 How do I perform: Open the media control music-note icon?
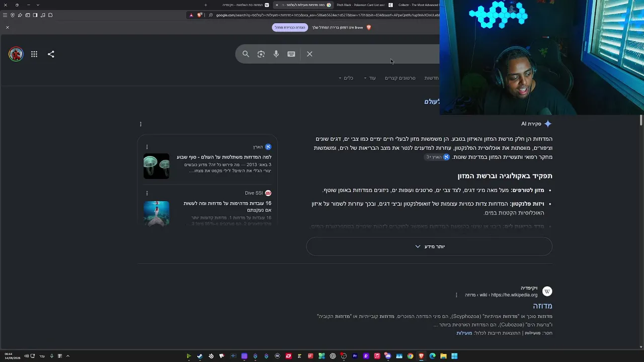[x=43, y=15]
